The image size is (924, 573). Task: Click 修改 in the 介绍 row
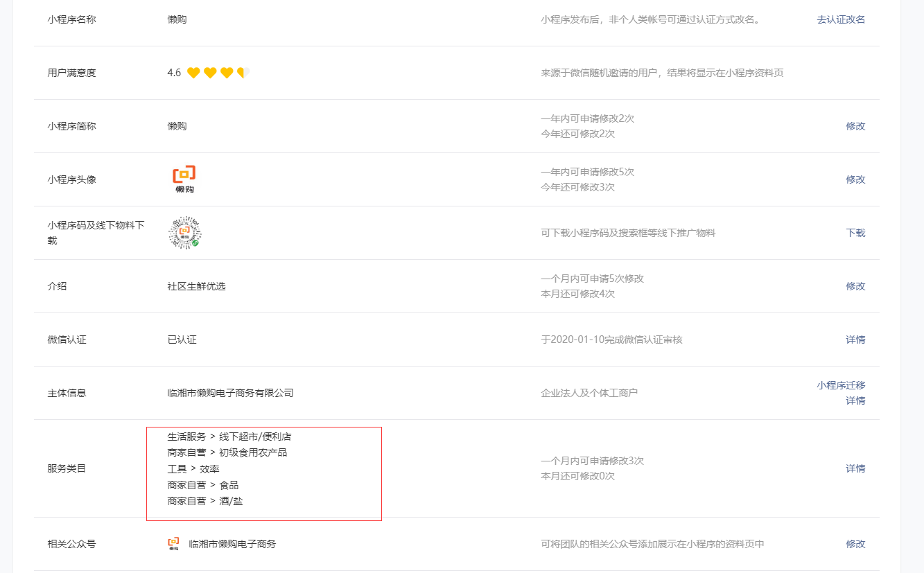[x=855, y=286]
